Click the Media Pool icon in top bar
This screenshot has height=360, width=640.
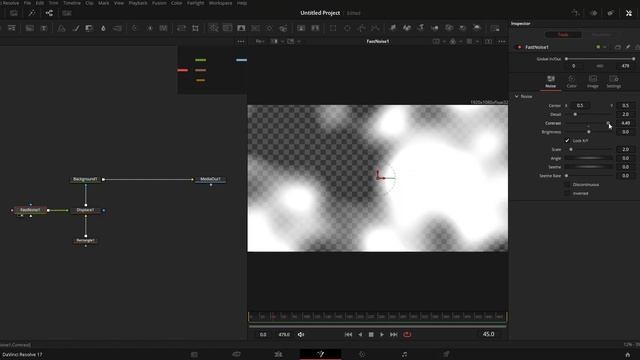14,13
